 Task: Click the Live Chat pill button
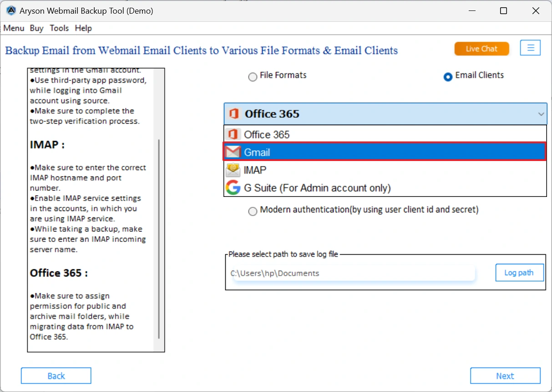pos(481,48)
